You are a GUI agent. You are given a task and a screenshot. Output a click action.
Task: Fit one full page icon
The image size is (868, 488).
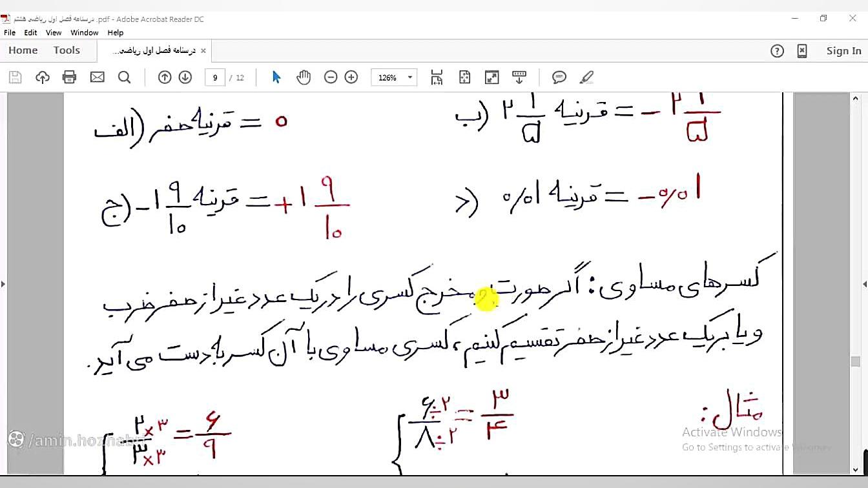point(464,77)
